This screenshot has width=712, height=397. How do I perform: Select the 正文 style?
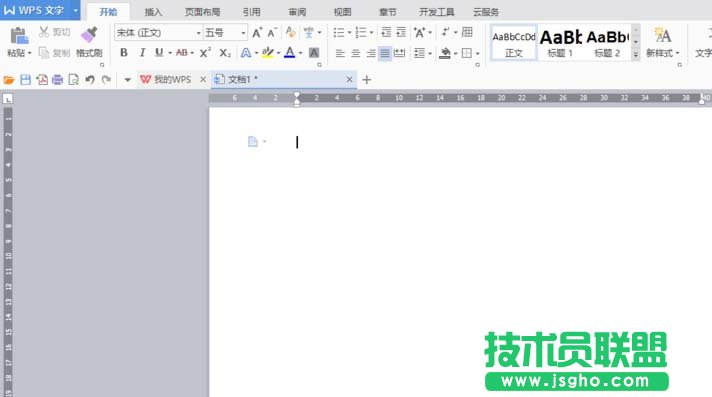click(x=514, y=43)
